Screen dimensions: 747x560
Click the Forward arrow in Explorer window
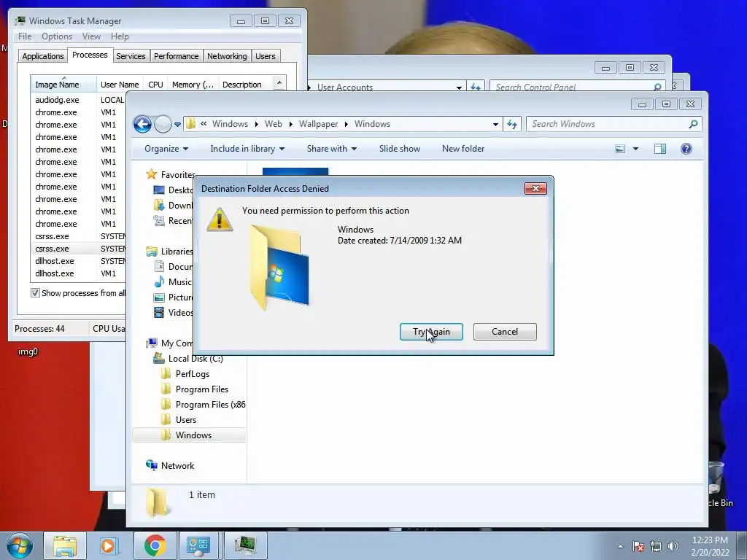[163, 124]
